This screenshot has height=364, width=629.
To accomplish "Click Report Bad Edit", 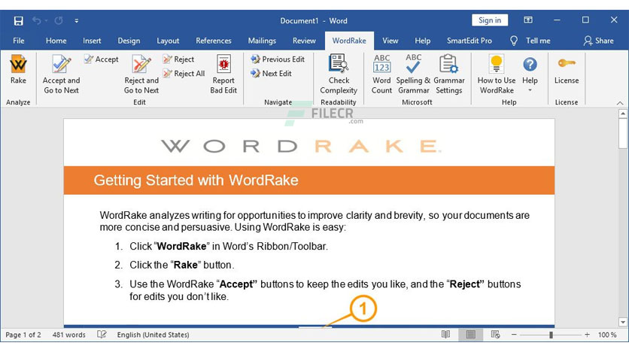I will pos(223,74).
